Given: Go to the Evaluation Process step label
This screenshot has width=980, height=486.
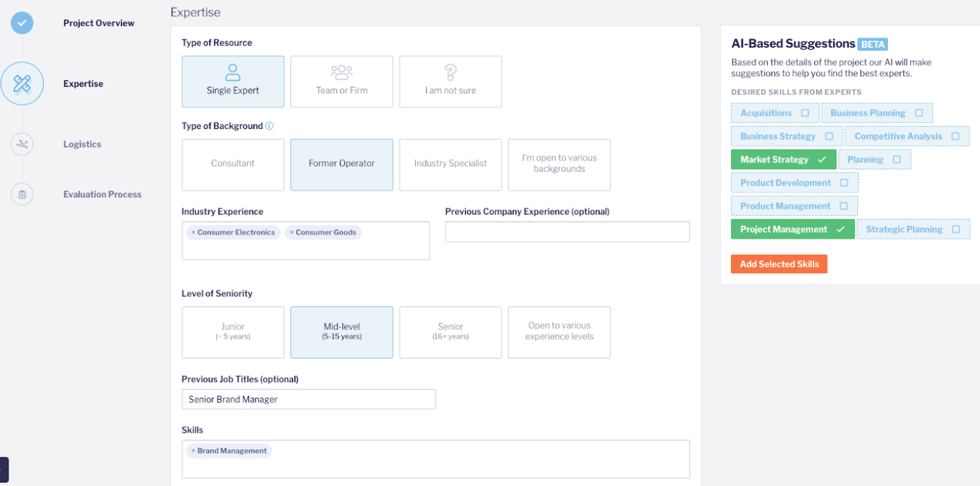Looking at the screenshot, I should point(102,195).
